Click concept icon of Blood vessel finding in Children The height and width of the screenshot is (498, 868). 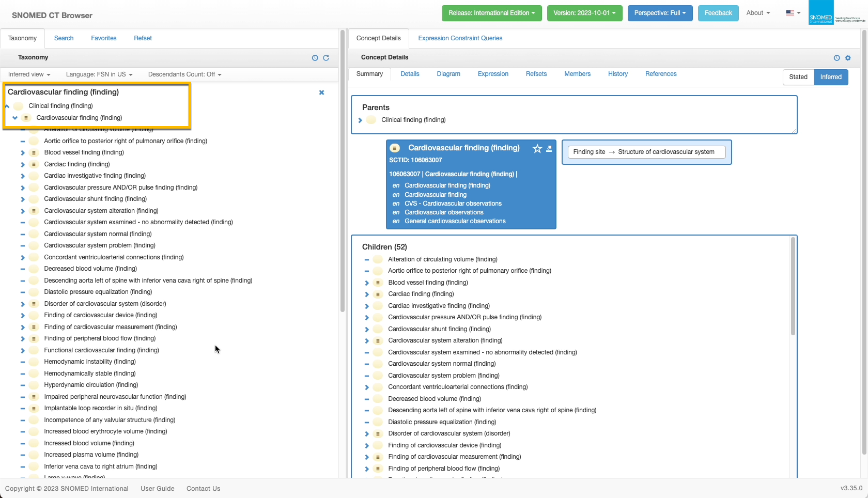(378, 283)
